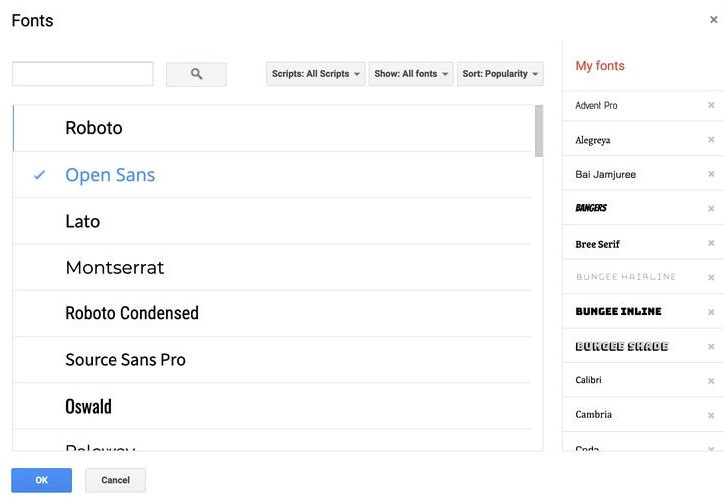This screenshot has width=724, height=498.
Task: Open the Show: All fonts dropdown
Action: [411, 74]
